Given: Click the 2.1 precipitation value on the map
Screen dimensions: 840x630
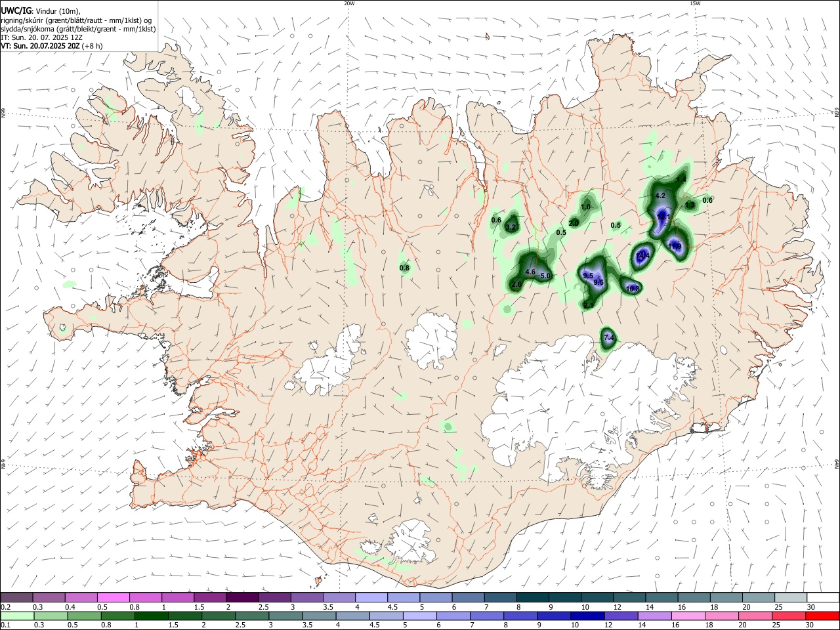Looking at the screenshot, I should pos(588,304).
